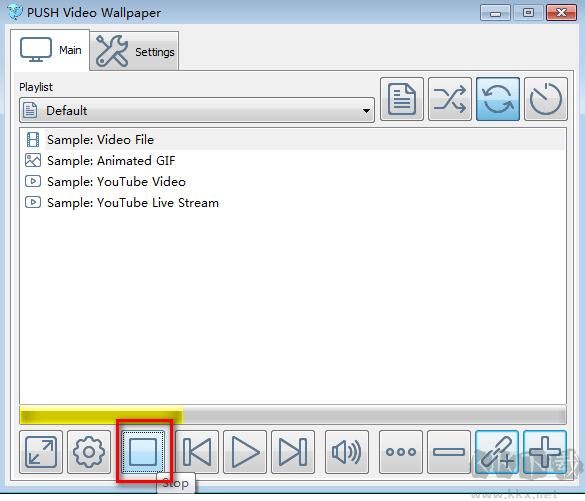
Task: Add a file with the plus button
Action: 545,452
